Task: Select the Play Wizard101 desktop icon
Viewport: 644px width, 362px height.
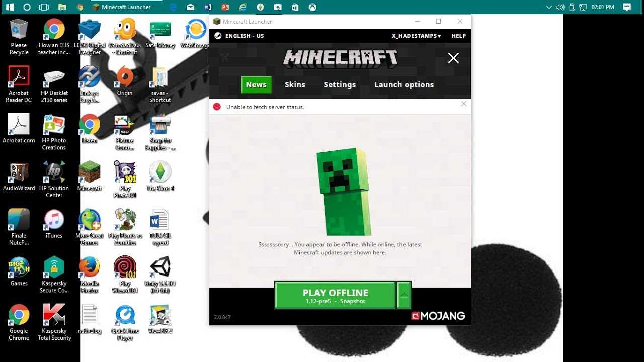Action: point(125,275)
